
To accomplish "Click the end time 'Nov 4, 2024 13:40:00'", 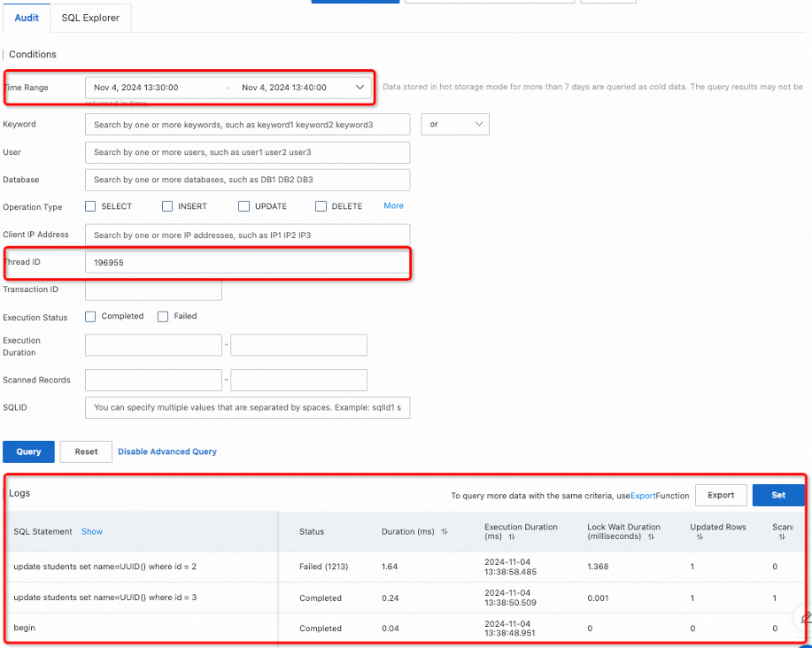I will 284,88.
